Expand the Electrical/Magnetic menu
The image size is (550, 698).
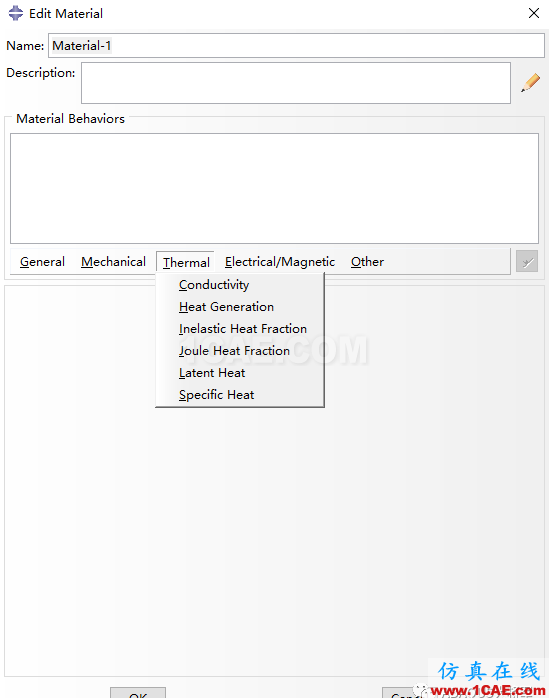click(x=279, y=262)
